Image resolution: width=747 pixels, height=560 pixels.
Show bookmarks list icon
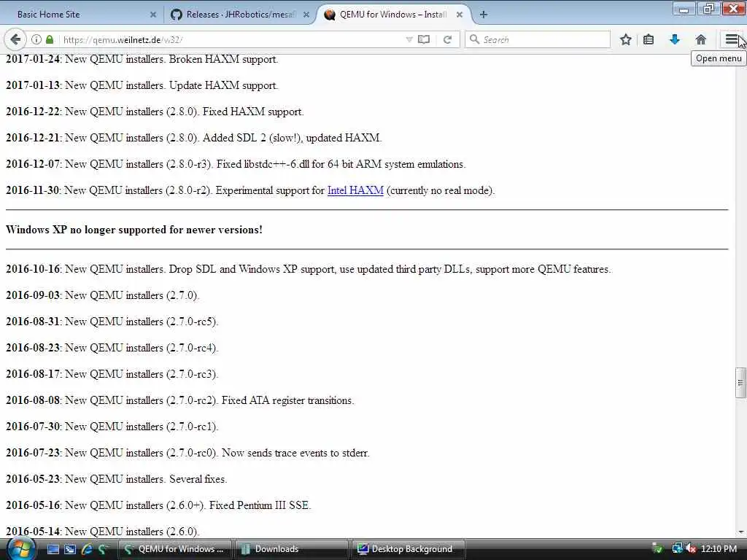[x=649, y=39]
